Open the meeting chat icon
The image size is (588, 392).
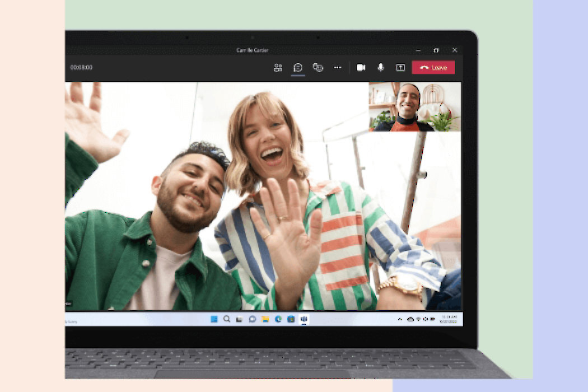[x=298, y=68]
